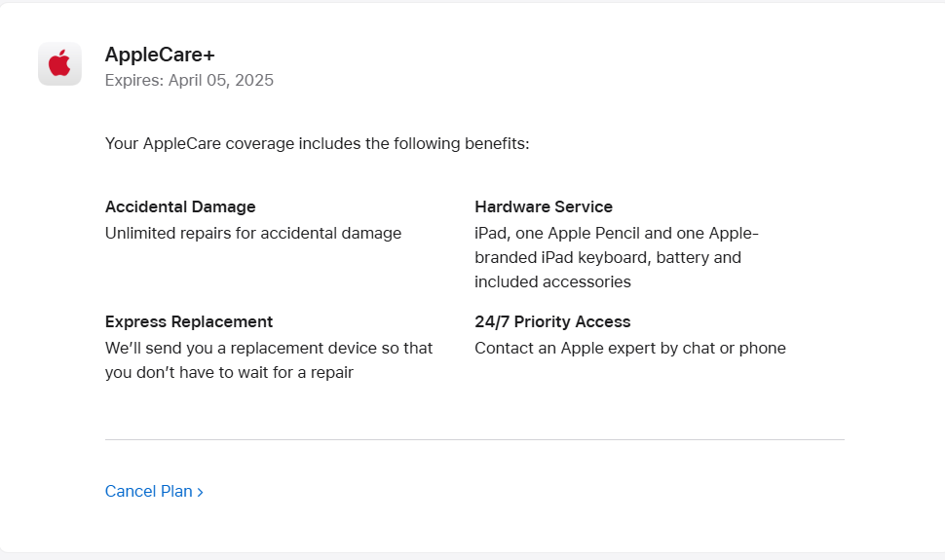This screenshot has height=560, width=945.
Task: Select the 24/7 Priority Access heading
Action: (552, 321)
